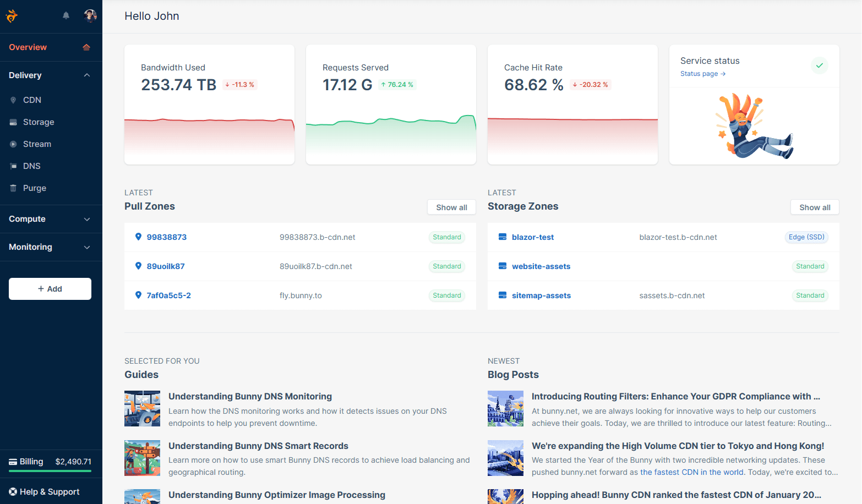The height and width of the screenshot is (504, 862).
Task: Open the notifications bell
Action: [x=66, y=15]
